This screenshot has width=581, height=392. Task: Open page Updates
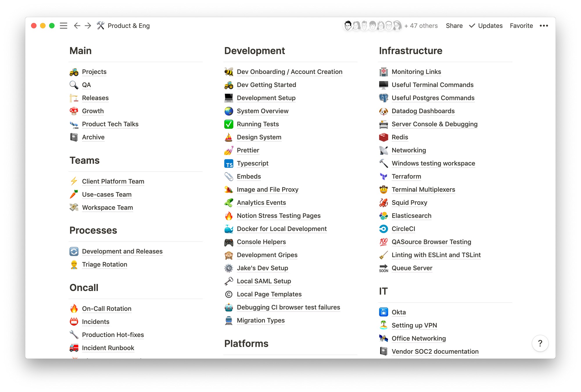pos(486,26)
